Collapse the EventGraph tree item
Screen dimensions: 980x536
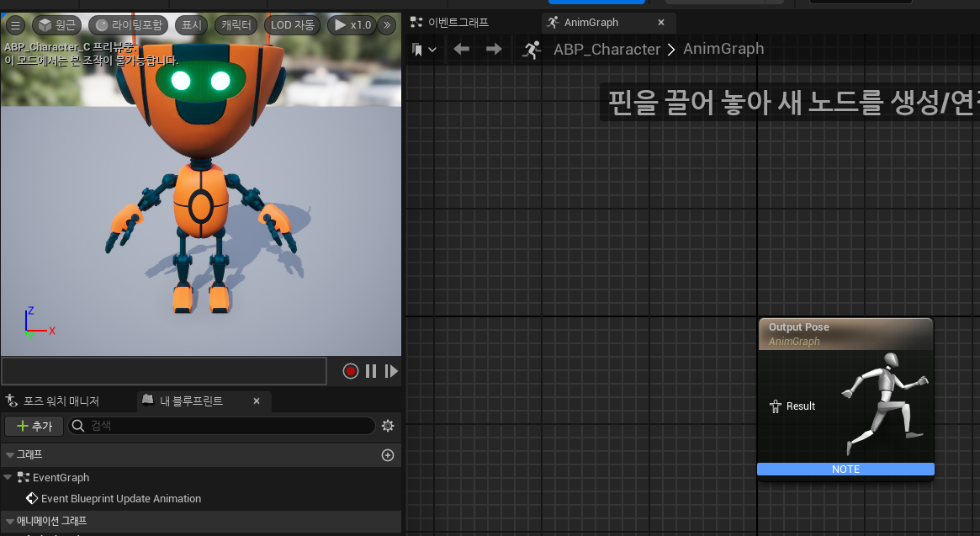[8, 477]
